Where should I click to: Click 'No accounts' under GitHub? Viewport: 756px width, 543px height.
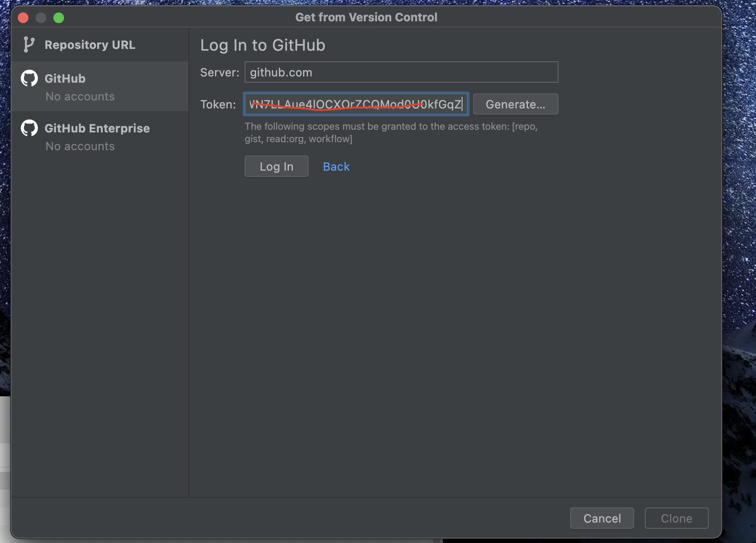pos(80,96)
